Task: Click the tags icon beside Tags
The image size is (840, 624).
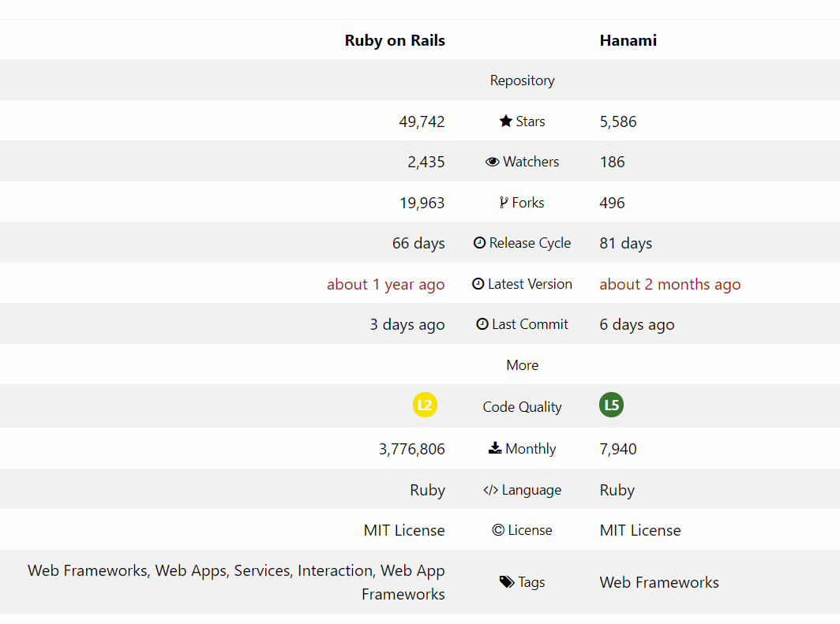Action: click(507, 581)
